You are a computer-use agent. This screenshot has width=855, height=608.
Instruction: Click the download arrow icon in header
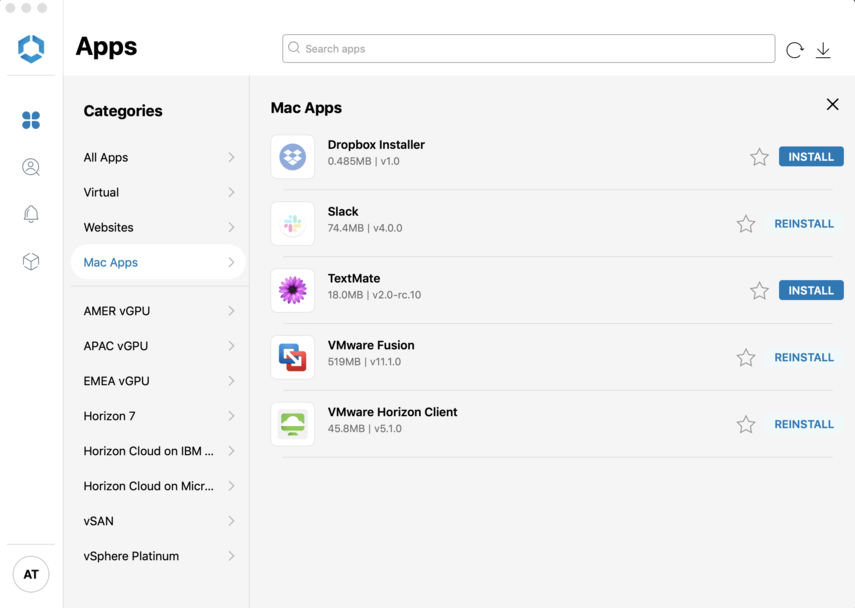[x=823, y=50]
